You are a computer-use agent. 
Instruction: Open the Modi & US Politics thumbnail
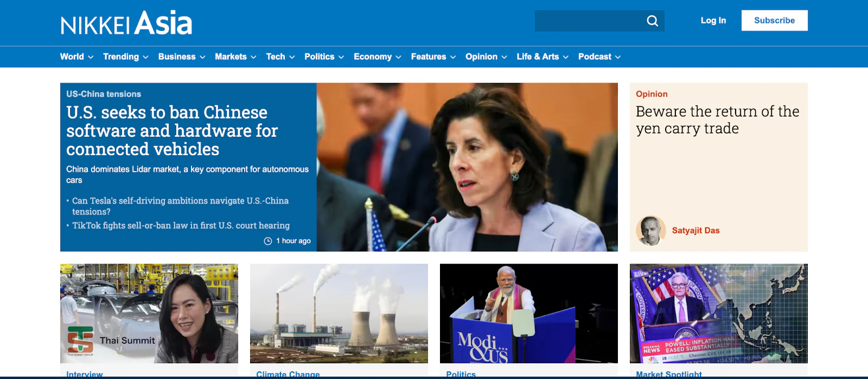click(x=529, y=313)
